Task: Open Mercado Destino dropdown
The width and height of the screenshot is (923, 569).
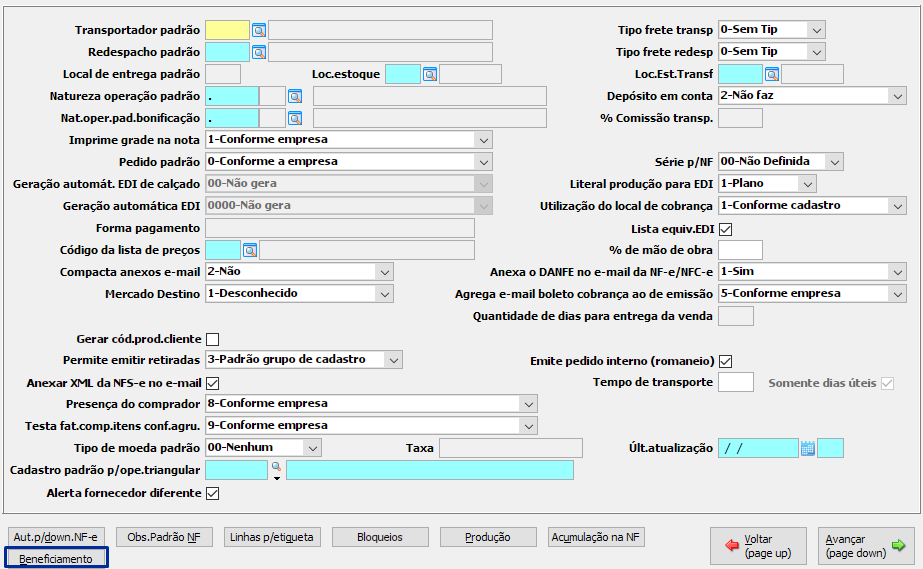Action: pyautogui.click(x=384, y=294)
